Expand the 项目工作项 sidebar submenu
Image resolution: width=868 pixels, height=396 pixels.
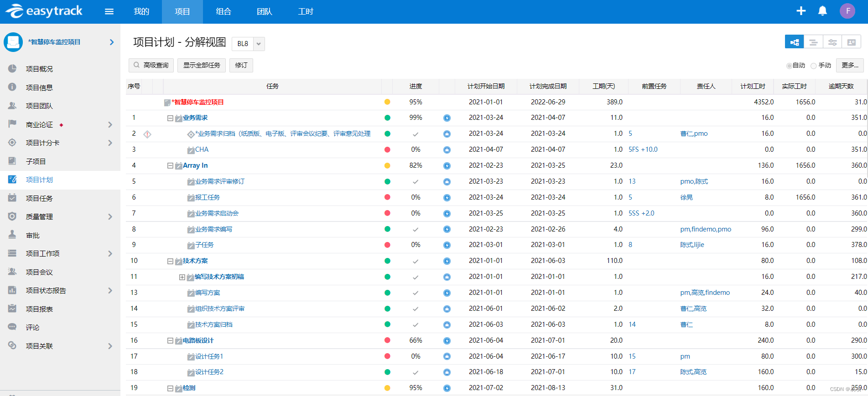click(110, 253)
